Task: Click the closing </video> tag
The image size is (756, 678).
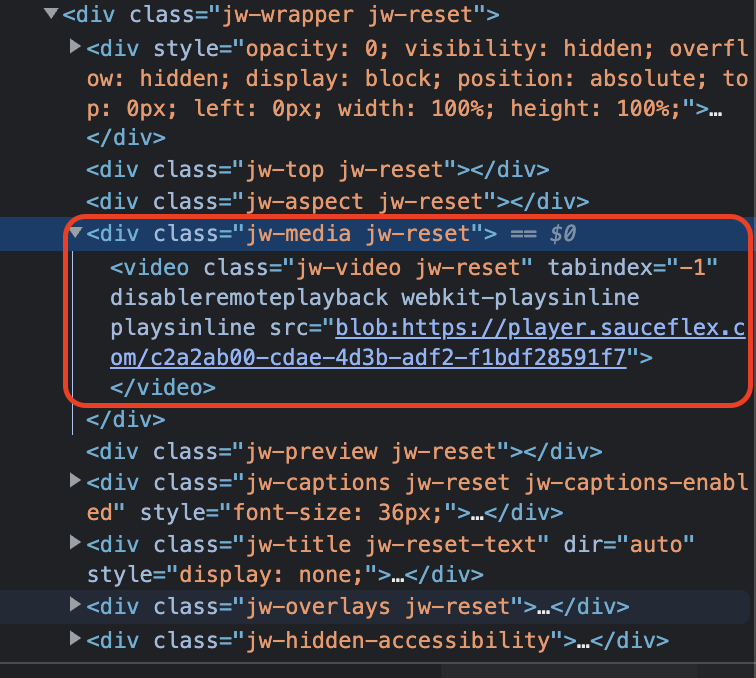Action: coord(163,388)
